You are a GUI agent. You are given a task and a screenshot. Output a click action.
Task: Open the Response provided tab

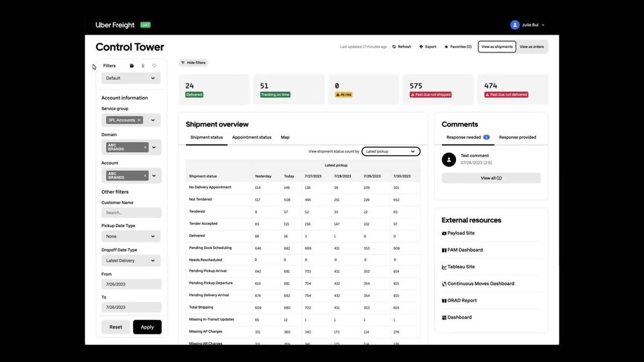pos(517,137)
